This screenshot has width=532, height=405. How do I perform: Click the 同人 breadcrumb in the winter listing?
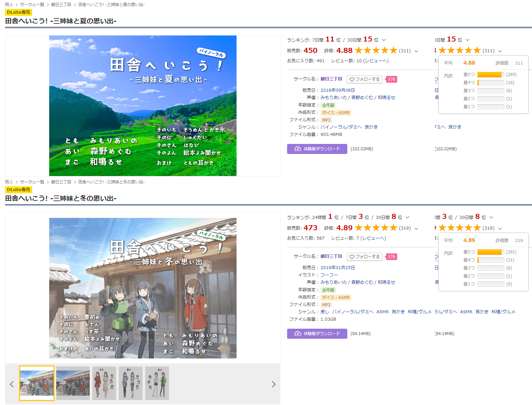[9, 182]
